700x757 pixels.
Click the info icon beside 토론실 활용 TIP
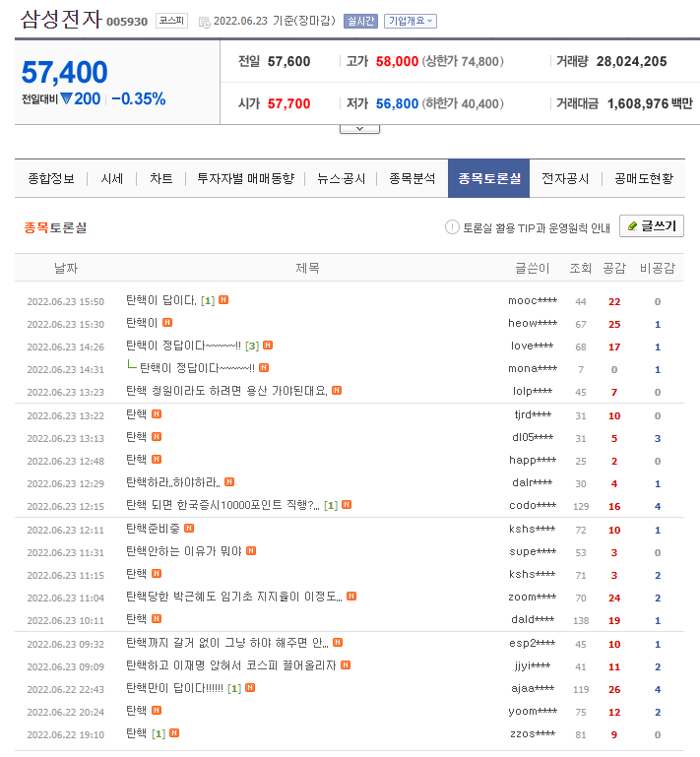coord(452,227)
